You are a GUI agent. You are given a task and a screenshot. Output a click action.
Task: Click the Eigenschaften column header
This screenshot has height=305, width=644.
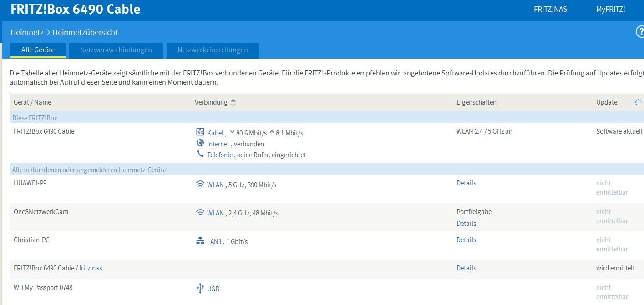(477, 102)
